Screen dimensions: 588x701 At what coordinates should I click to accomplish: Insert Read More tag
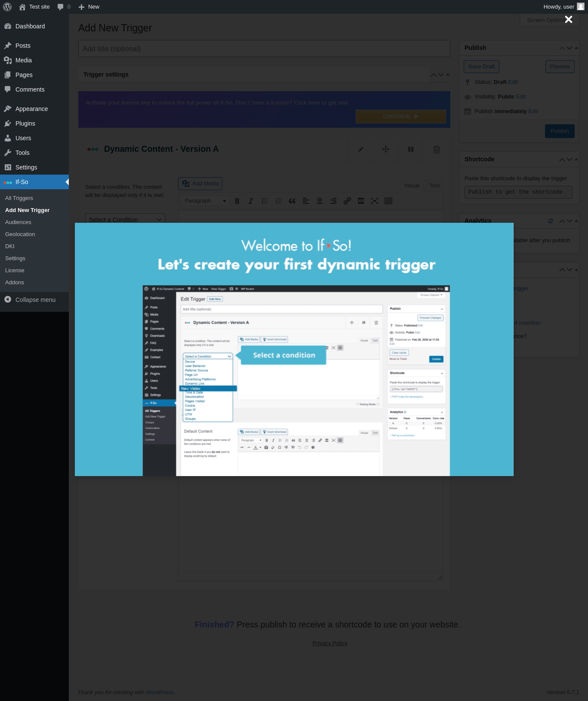(x=361, y=201)
